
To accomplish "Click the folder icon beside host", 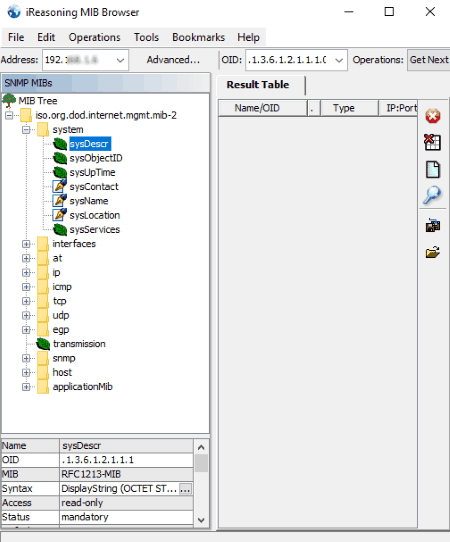I will [x=43, y=372].
